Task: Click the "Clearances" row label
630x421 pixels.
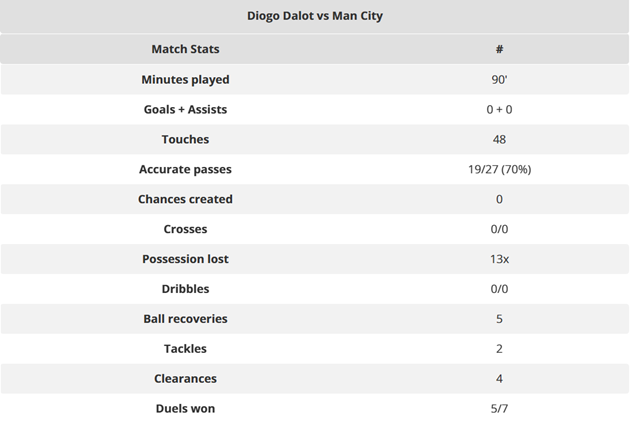Action: 185,379
